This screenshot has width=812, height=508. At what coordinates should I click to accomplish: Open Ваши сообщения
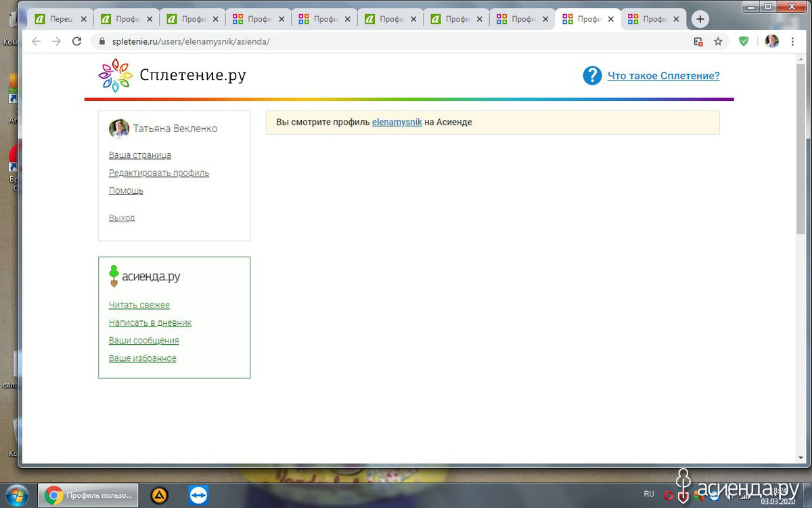[x=144, y=340]
